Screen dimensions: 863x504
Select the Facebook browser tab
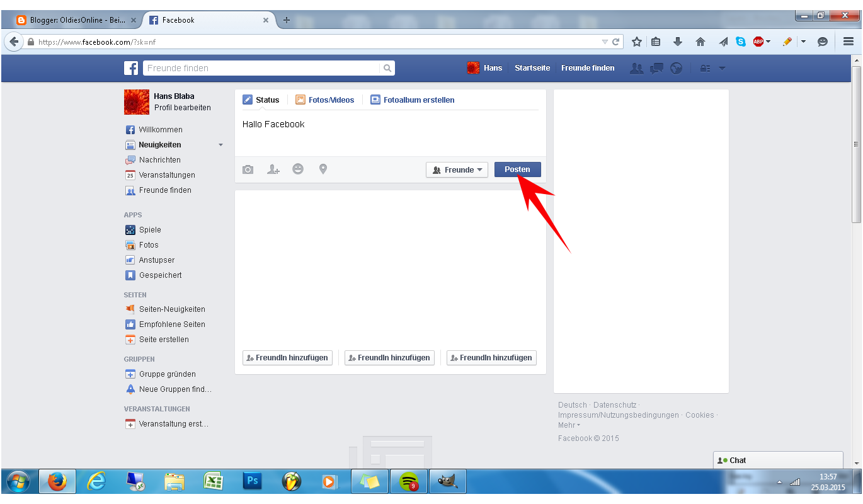point(209,20)
